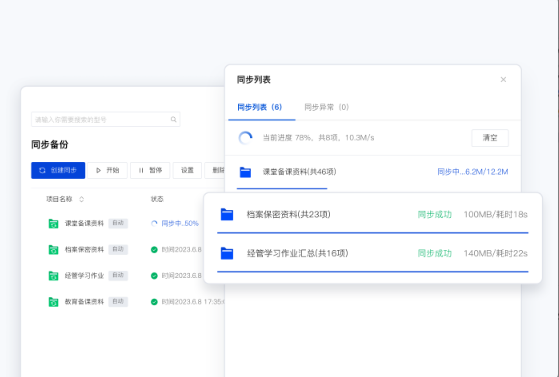Click the play triangle icon beside 开始

click(x=99, y=170)
